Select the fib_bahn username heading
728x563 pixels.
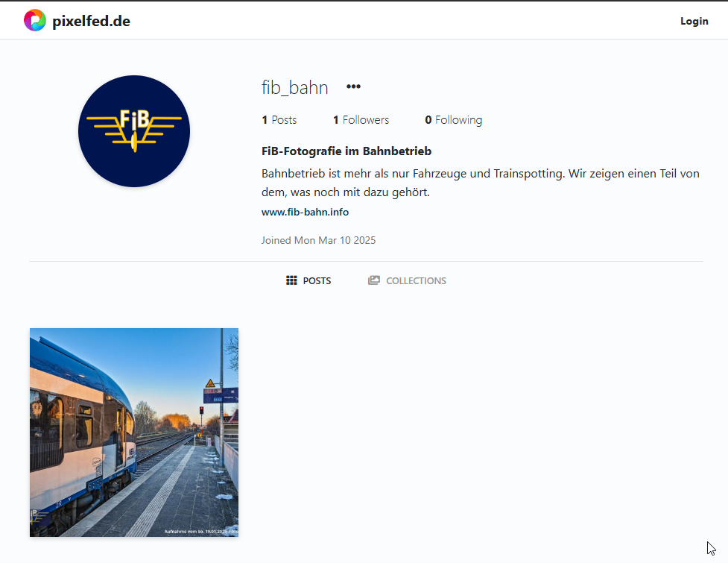(295, 87)
